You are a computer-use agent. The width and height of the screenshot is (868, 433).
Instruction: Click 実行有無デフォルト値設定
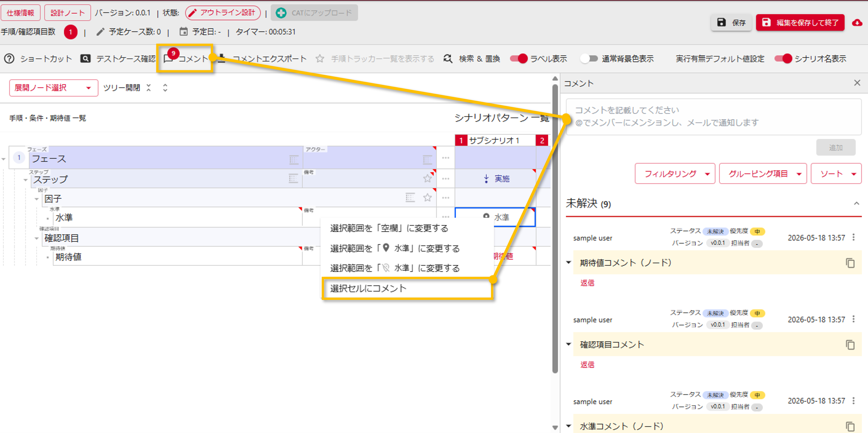click(x=720, y=59)
